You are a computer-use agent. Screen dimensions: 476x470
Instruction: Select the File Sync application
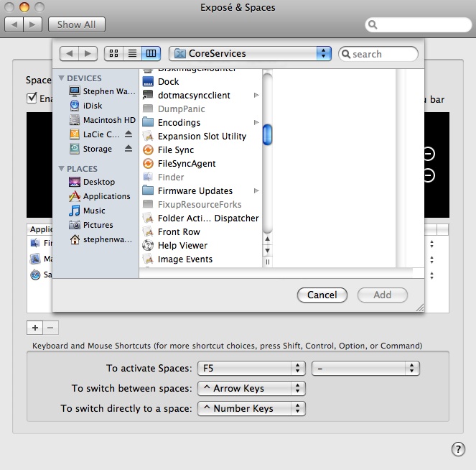coord(201,149)
